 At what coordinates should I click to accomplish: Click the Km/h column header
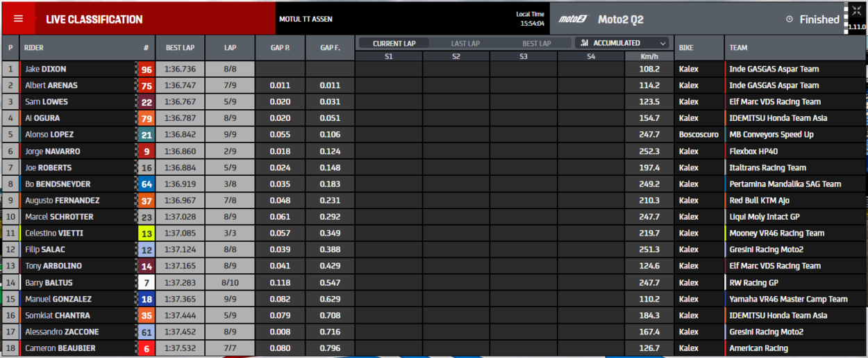(x=649, y=56)
